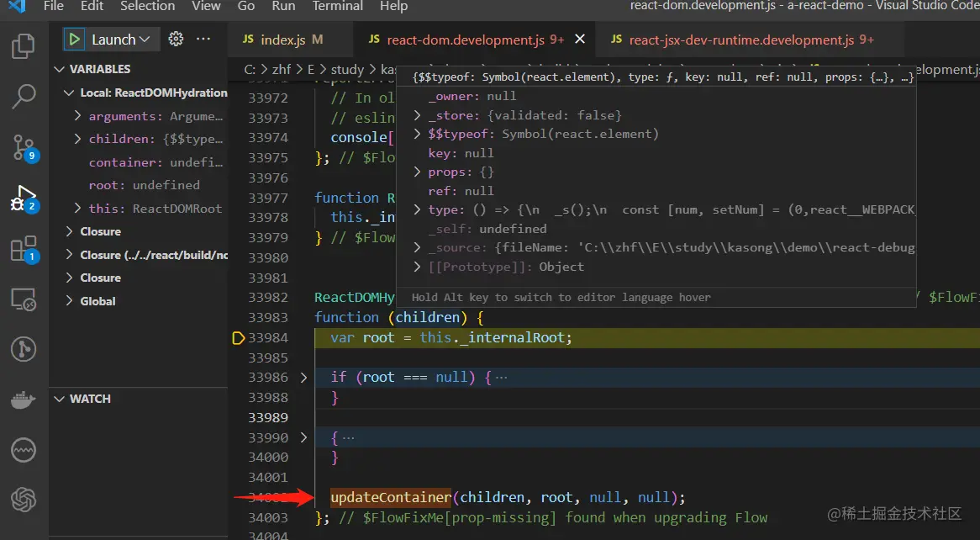Open the Run menu
Screen dimensions: 980x540
[283, 6]
